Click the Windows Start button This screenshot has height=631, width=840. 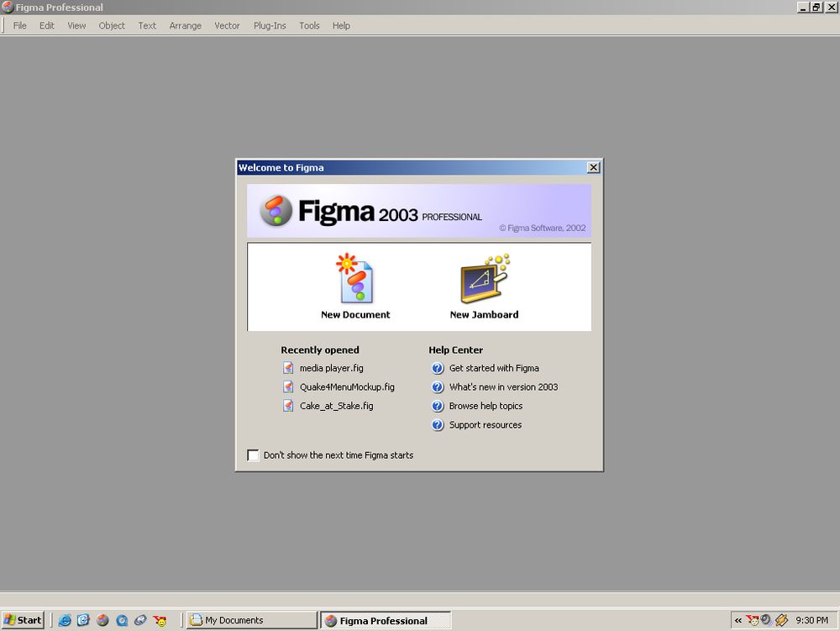(x=23, y=620)
